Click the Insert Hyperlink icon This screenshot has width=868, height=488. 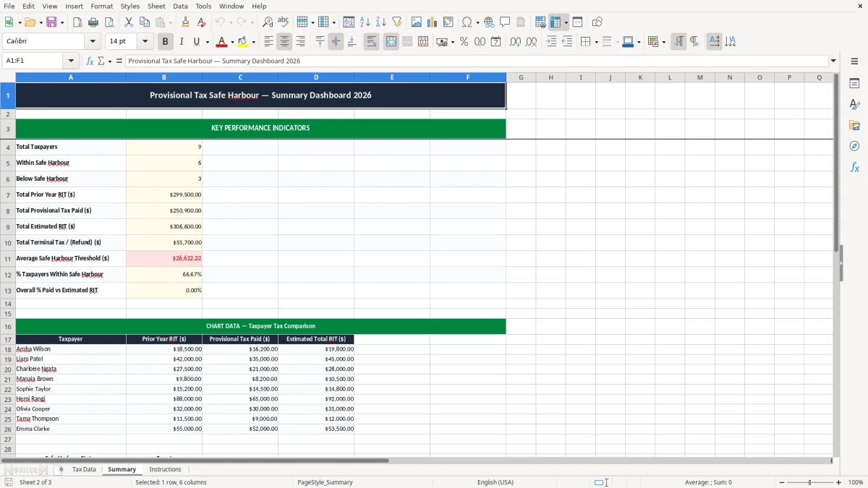pos(490,22)
